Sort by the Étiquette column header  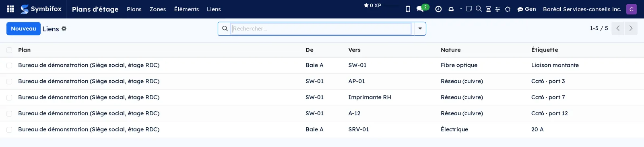pyautogui.click(x=545, y=50)
